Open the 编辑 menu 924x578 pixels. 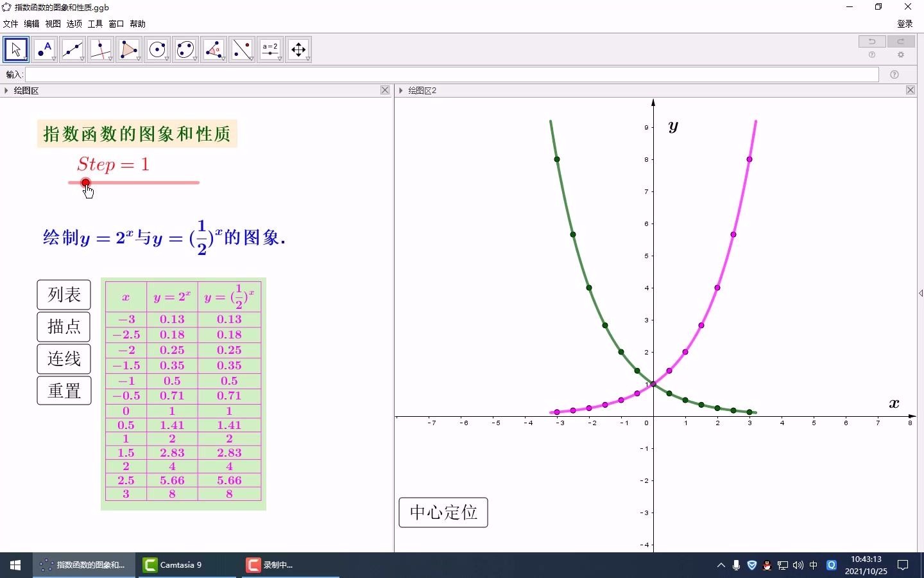[31, 24]
